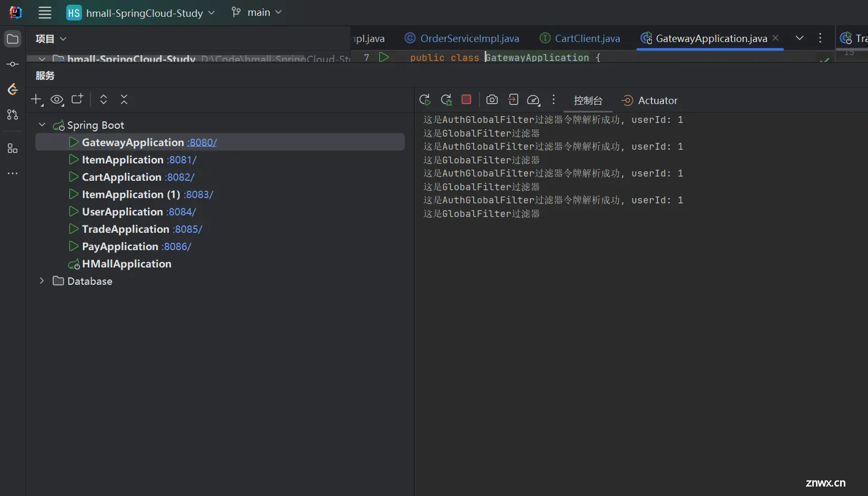The width and height of the screenshot is (868, 496).
Task: Select CartApplication service row
Action: (220, 177)
